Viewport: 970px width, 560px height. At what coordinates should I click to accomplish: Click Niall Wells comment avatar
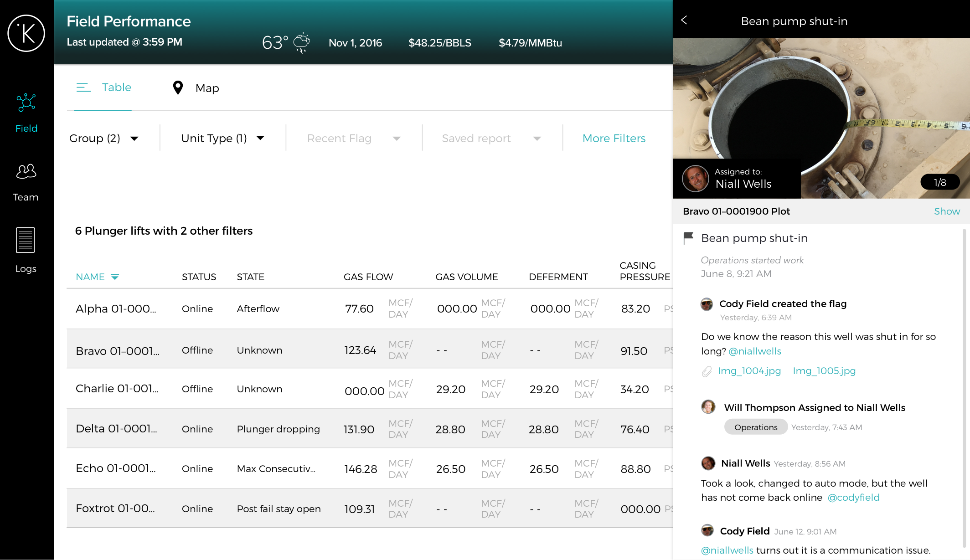point(708,463)
